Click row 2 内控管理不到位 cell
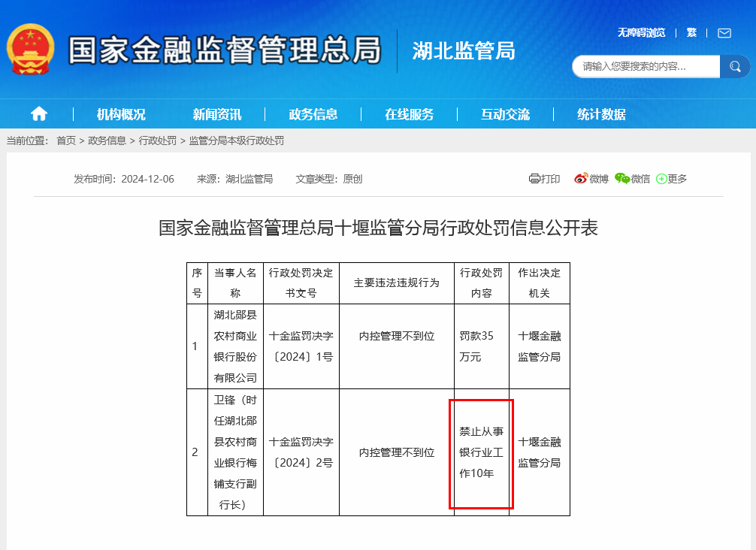This screenshot has height=550, width=756. (396, 452)
